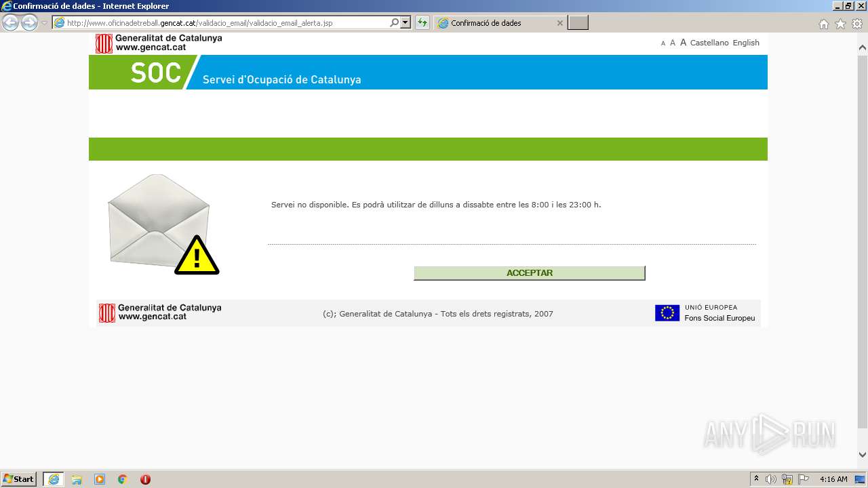Open the network tray icon
Screen dimensions: 868x488
pyautogui.click(x=787, y=479)
